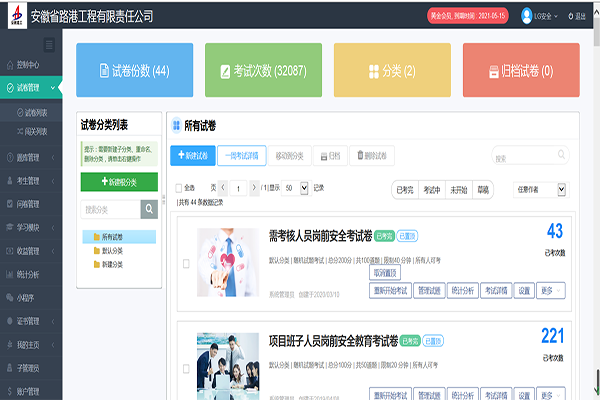Check the box for 项目班子人员岗前安全教育考试卷
600x400 pixels.
[186, 365]
